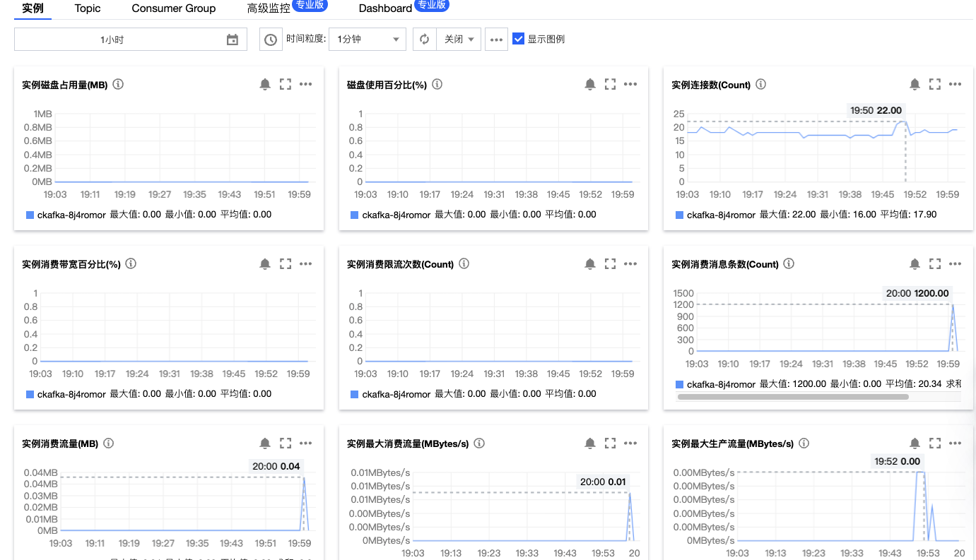This screenshot has width=976, height=560.
Task: Toggle ckafka-8j4romor legend in 实例消费消息条数 chart
Action: tap(715, 384)
